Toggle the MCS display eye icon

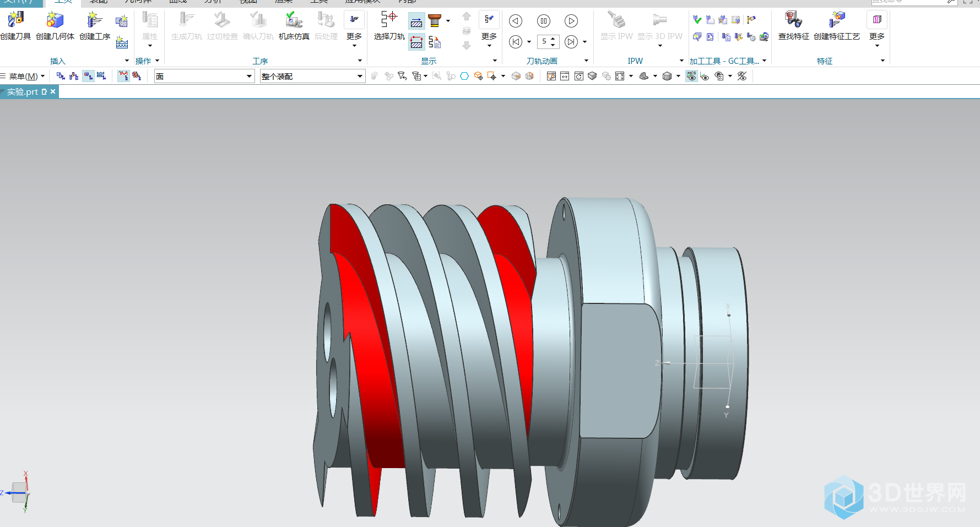pyautogui.click(x=691, y=76)
